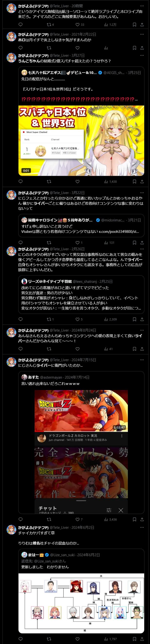Reply to the アイマス海賊団 tweet

20,24
